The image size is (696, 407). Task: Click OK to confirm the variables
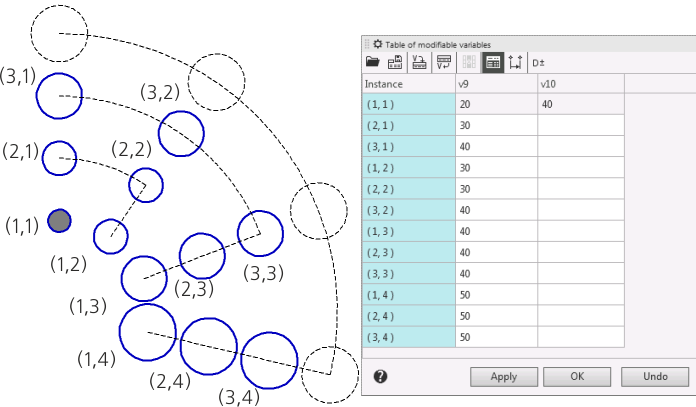tap(577, 377)
